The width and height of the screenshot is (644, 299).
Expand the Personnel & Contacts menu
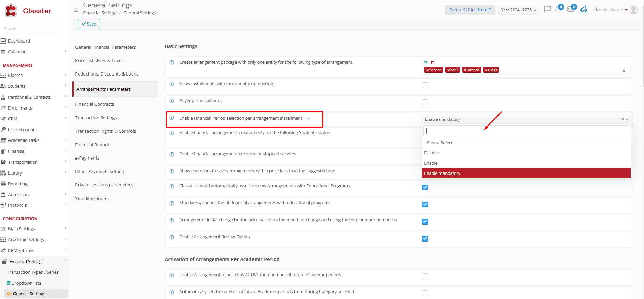[65, 97]
